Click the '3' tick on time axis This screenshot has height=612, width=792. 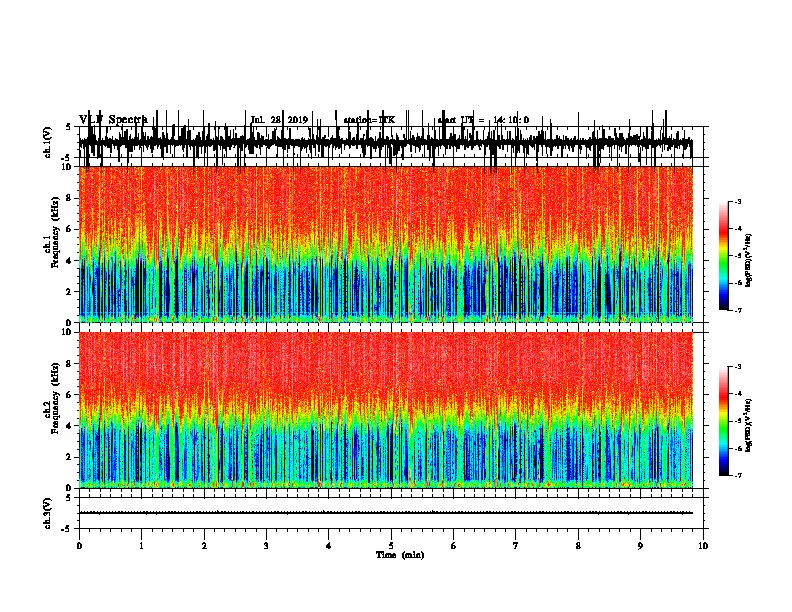click(266, 546)
